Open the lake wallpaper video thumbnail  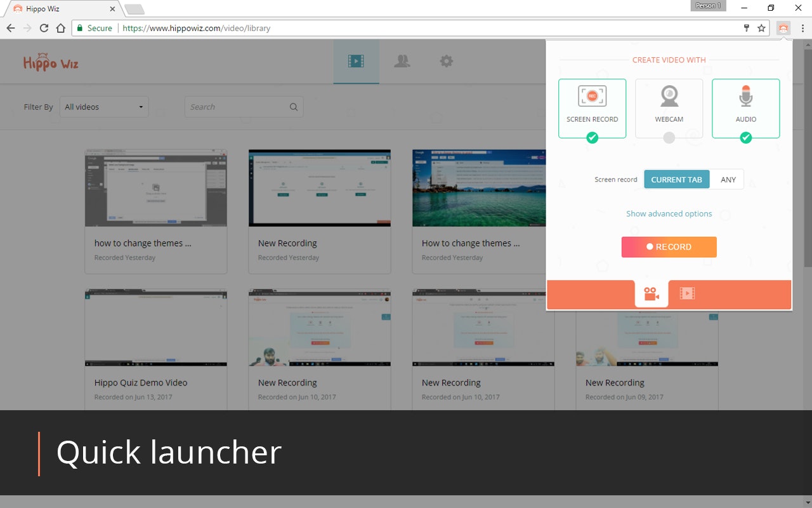point(479,188)
